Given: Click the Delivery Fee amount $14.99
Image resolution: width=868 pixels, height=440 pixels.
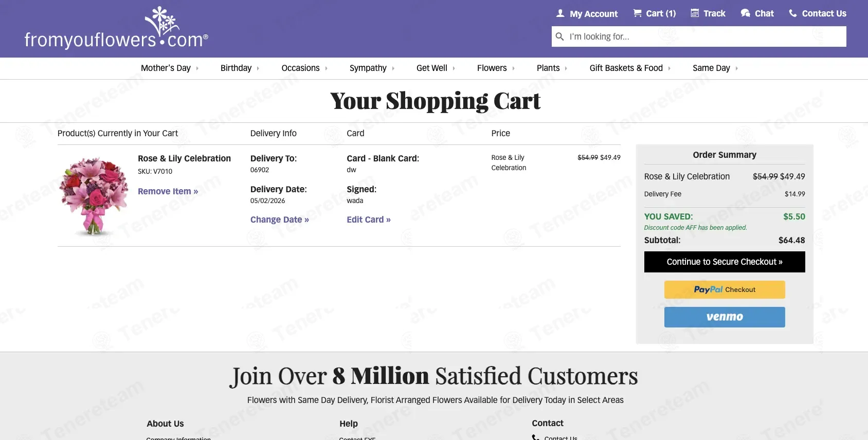Looking at the screenshot, I should [x=795, y=194].
